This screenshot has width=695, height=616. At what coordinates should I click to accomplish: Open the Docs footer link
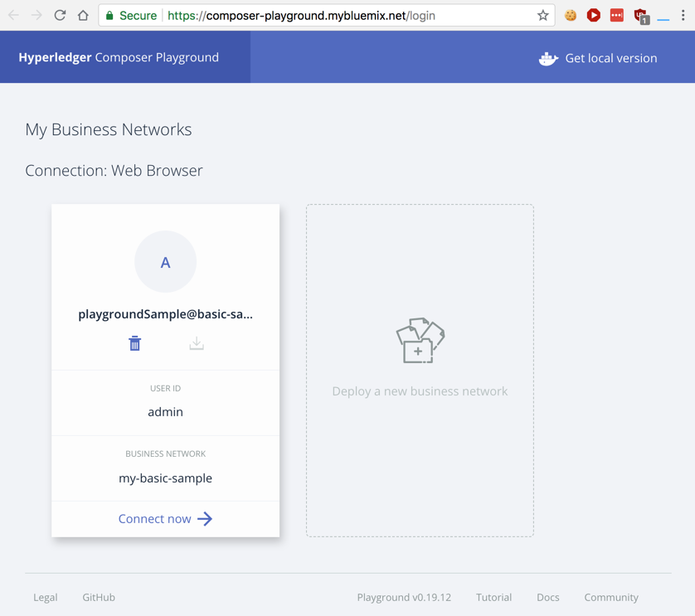click(547, 597)
